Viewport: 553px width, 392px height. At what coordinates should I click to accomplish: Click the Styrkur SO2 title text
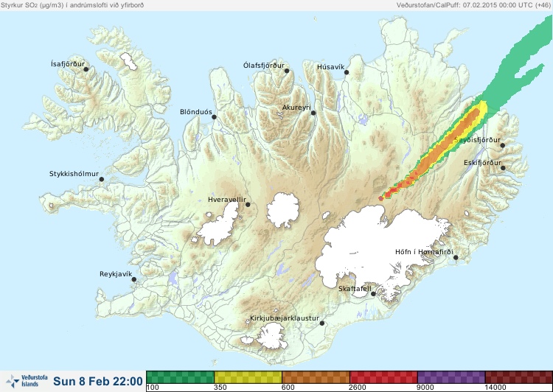click(x=72, y=5)
